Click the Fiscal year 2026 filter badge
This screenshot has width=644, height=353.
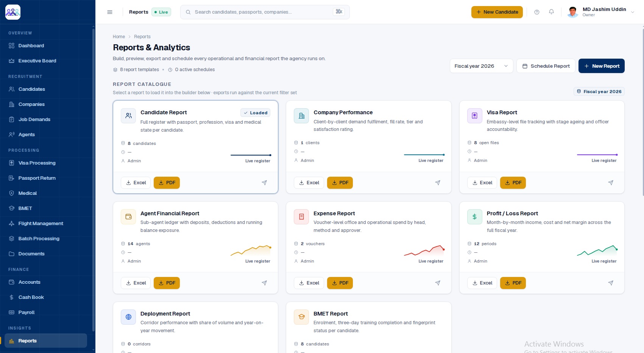click(599, 92)
